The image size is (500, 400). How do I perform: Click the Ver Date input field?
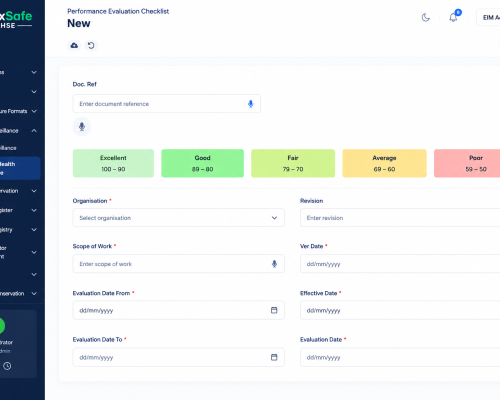click(x=400, y=264)
